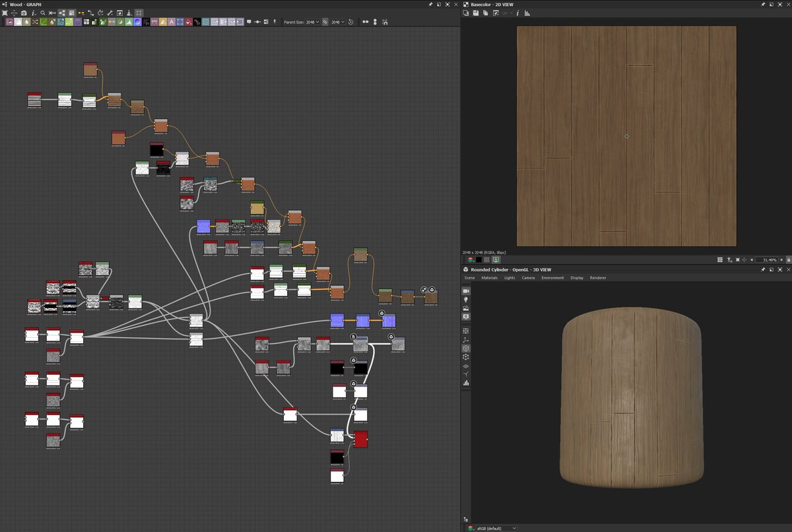Toggle the size link icon between 2048 values

[x=325, y=22]
